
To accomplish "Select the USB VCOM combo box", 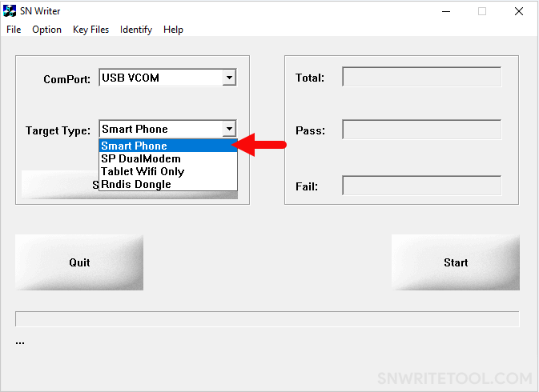I will (167, 78).
